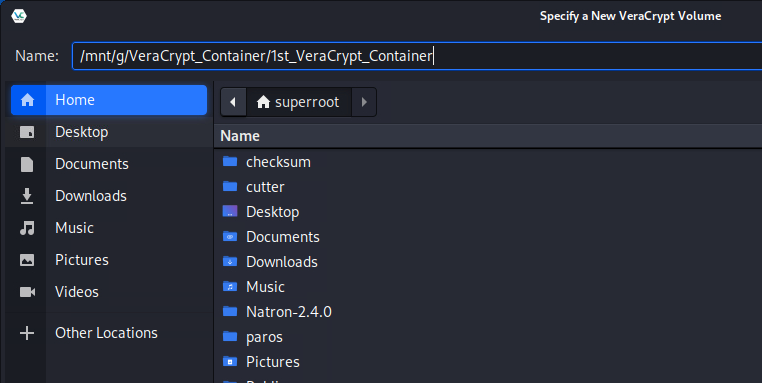Image resolution: width=762 pixels, height=383 pixels.
Task: Open Pictures from the sidebar
Action: (109, 260)
